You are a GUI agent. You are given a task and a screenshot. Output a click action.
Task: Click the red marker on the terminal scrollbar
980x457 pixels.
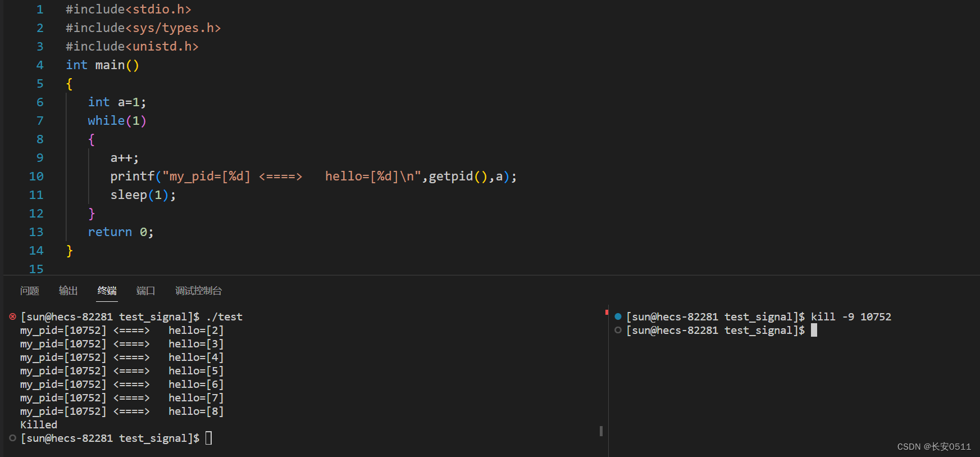pos(607,312)
